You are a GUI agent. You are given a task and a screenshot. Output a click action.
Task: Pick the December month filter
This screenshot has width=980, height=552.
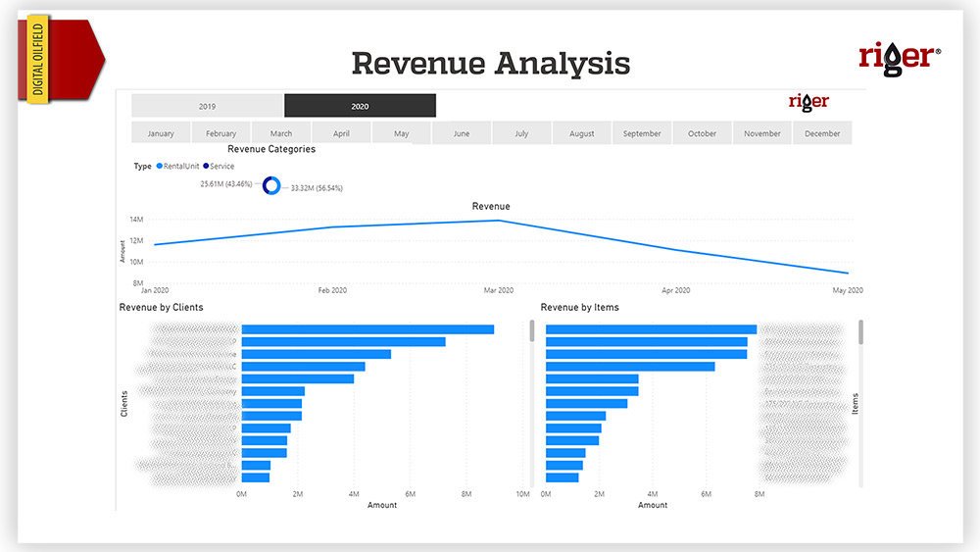822,133
